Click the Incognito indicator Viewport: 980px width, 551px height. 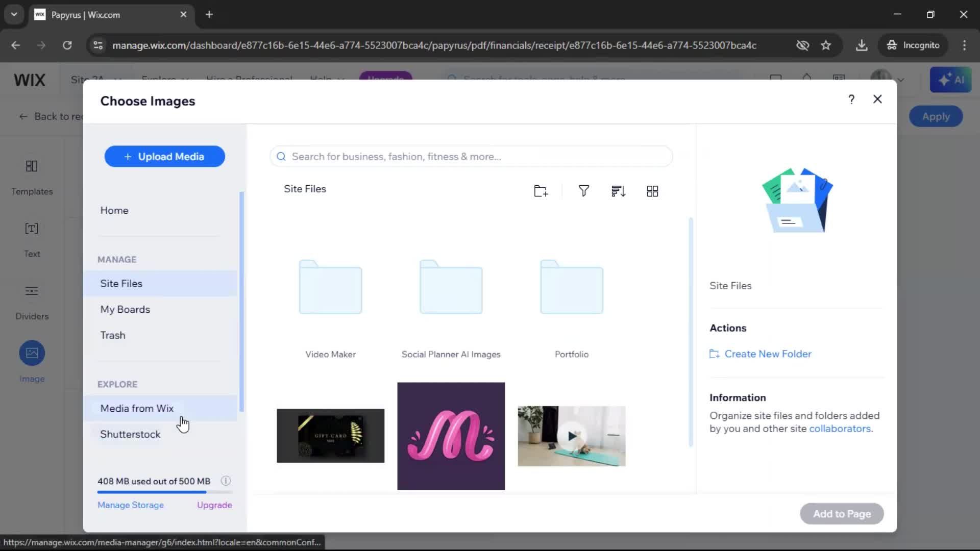click(x=913, y=45)
